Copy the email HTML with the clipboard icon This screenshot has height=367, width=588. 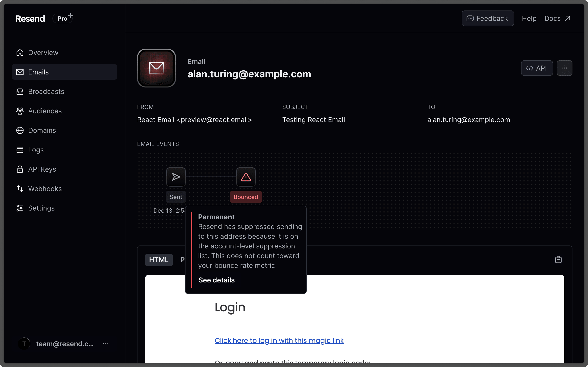click(x=559, y=260)
